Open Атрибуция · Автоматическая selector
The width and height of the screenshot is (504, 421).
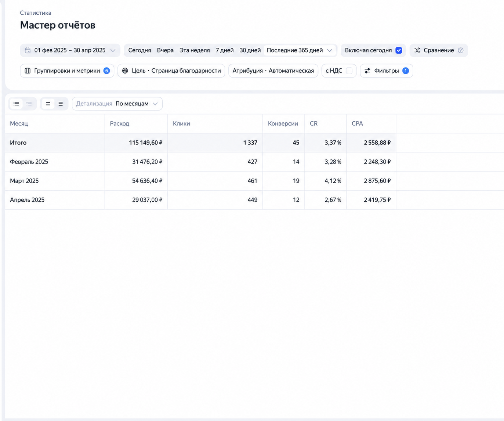pyautogui.click(x=273, y=71)
